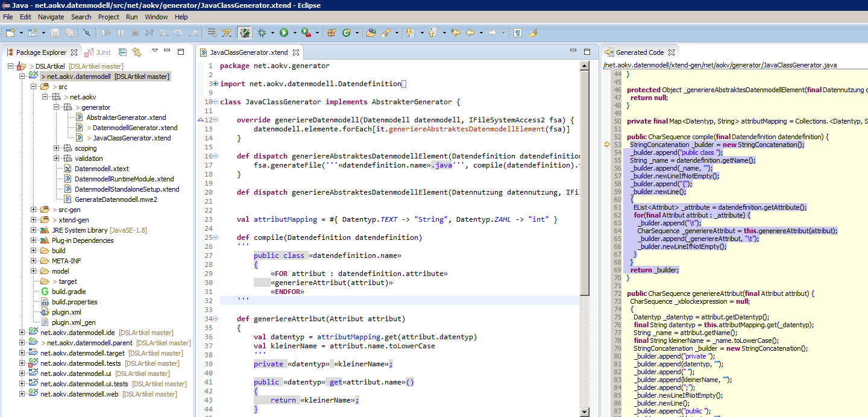Open the Package Explorer View Menu dropdown
The image size is (868, 417).
(155, 51)
